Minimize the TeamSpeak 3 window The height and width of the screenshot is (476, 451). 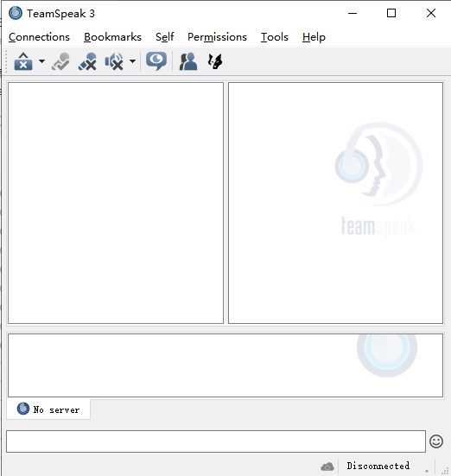(x=353, y=13)
